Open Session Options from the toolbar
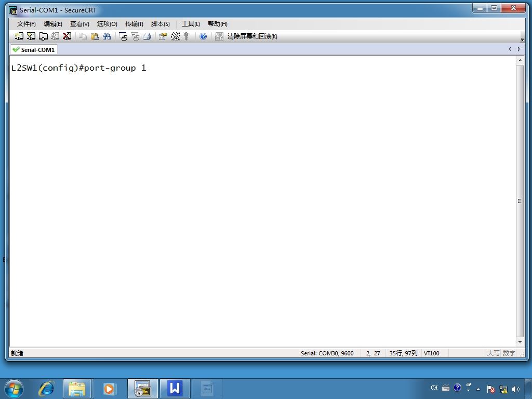532x399 pixels. 163,36
